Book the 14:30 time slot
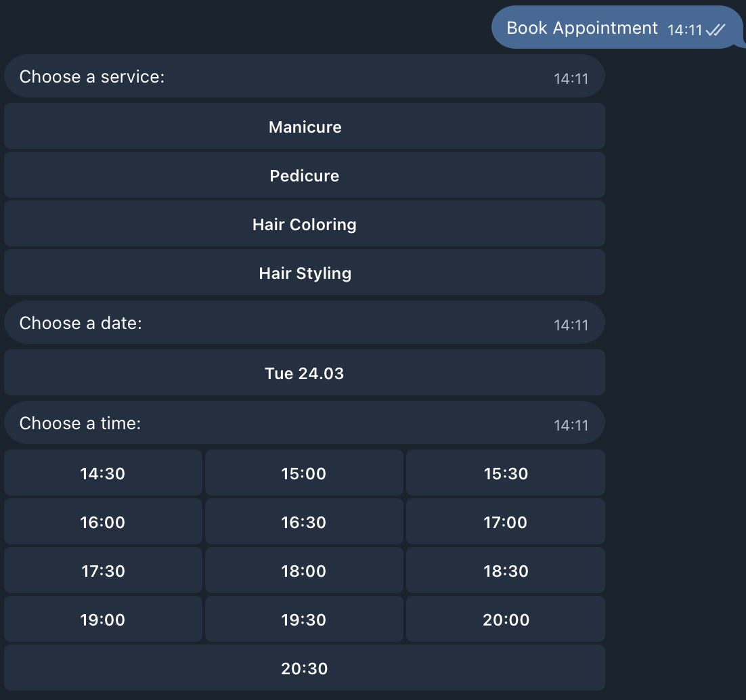The width and height of the screenshot is (746, 700). [x=103, y=473]
